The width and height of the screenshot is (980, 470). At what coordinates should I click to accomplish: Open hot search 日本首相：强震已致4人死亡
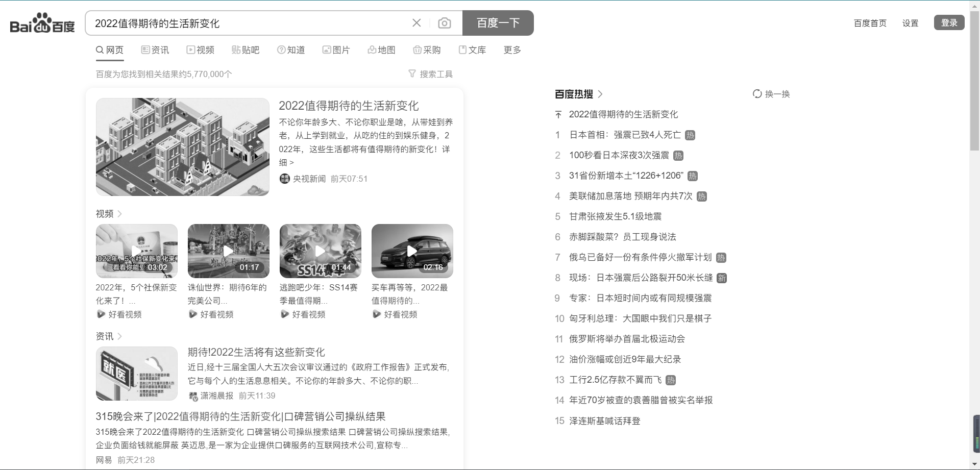[625, 135]
